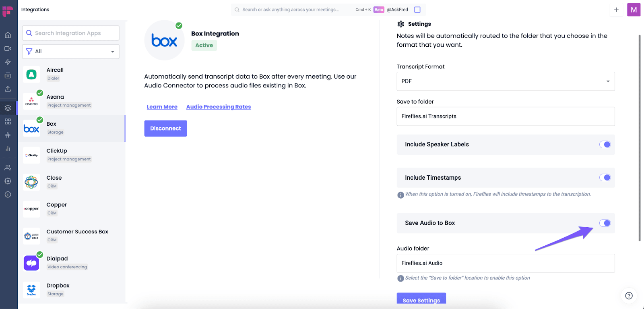Click the Box Integration heading
Viewport: 644px width, 309px height.
215,34
